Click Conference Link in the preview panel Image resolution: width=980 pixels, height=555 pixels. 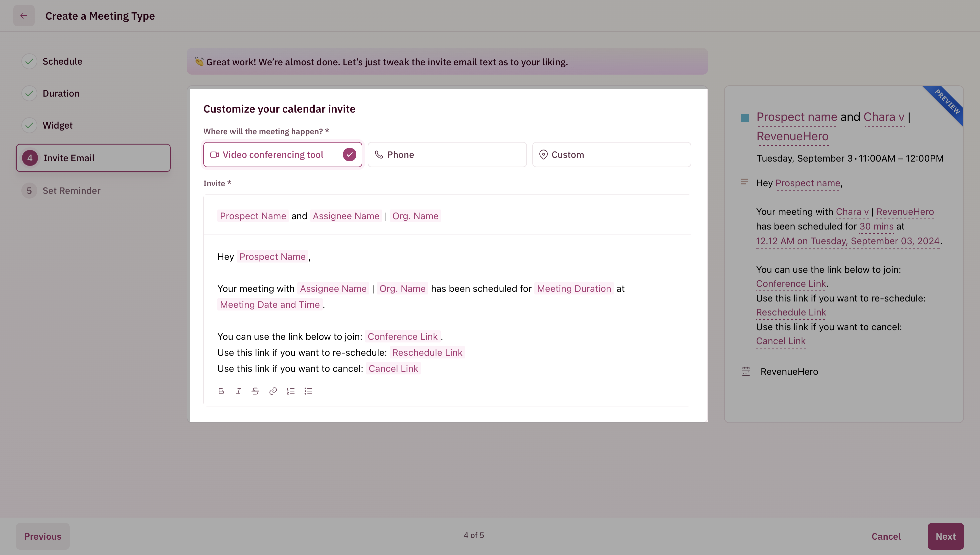(791, 283)
